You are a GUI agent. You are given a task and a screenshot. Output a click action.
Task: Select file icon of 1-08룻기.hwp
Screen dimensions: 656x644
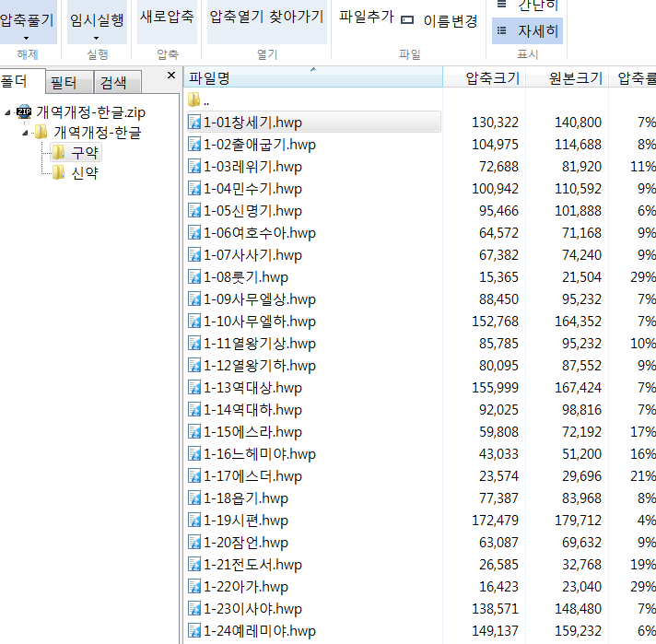tap(194, 277)
